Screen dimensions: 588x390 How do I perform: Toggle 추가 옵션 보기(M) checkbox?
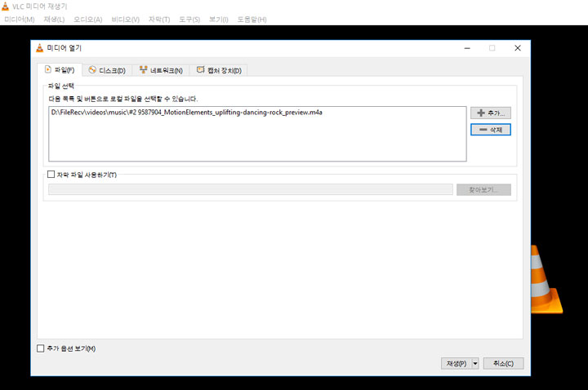[41, 348]
